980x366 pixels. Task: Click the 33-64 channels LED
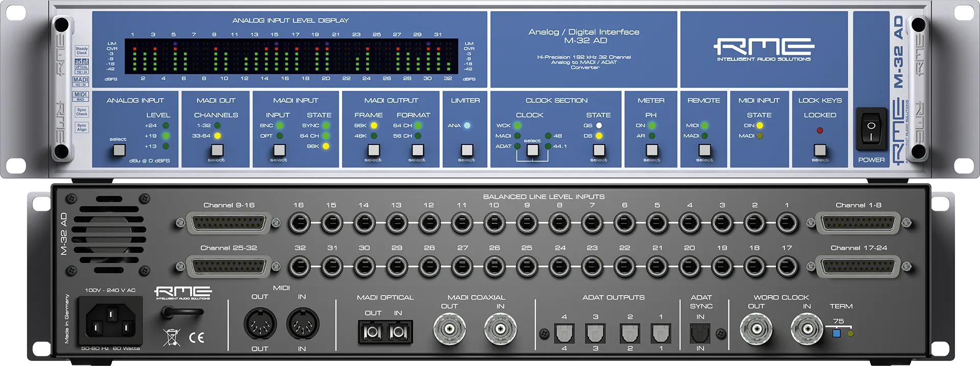[x=217, y=136]
